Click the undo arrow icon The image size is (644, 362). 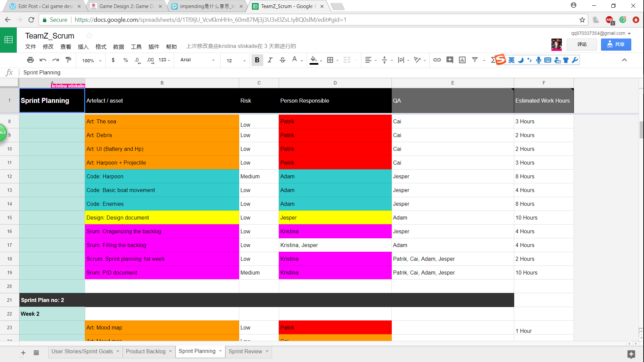(43, 60)
